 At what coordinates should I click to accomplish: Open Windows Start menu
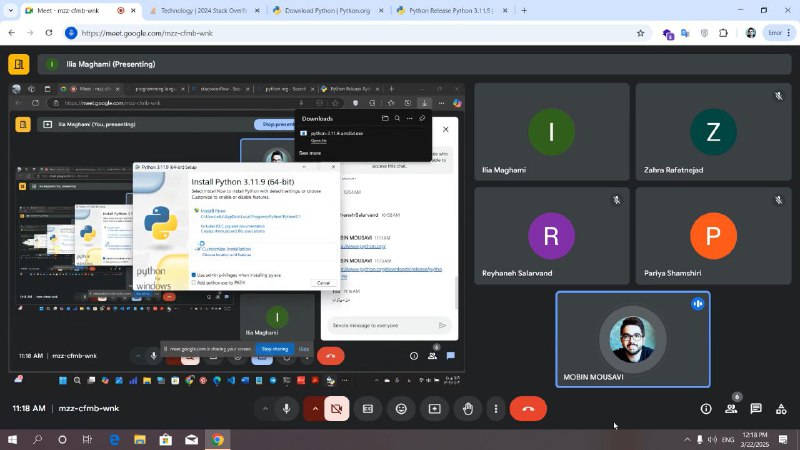(12, 439)
